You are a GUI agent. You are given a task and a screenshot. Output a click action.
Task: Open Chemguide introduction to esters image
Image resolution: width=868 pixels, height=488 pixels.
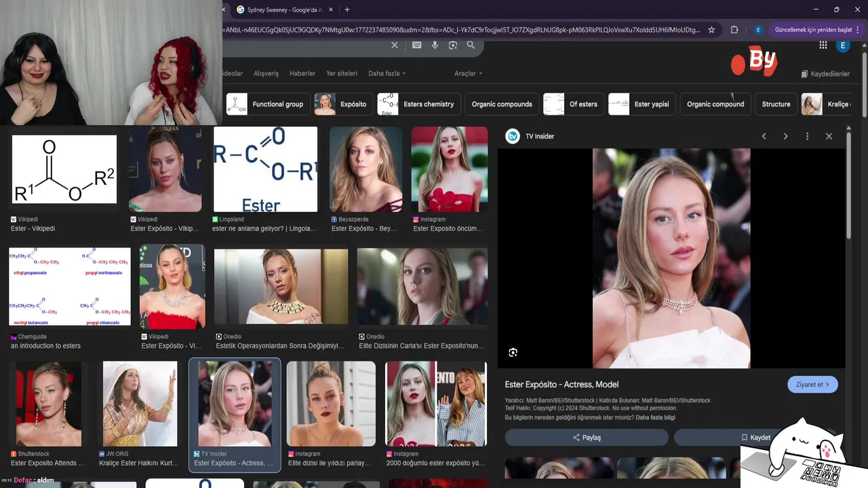(70, 286)
